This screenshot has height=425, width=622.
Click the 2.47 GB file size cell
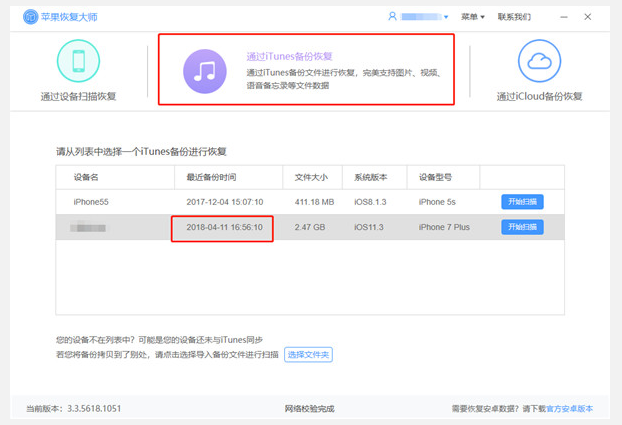310,227
